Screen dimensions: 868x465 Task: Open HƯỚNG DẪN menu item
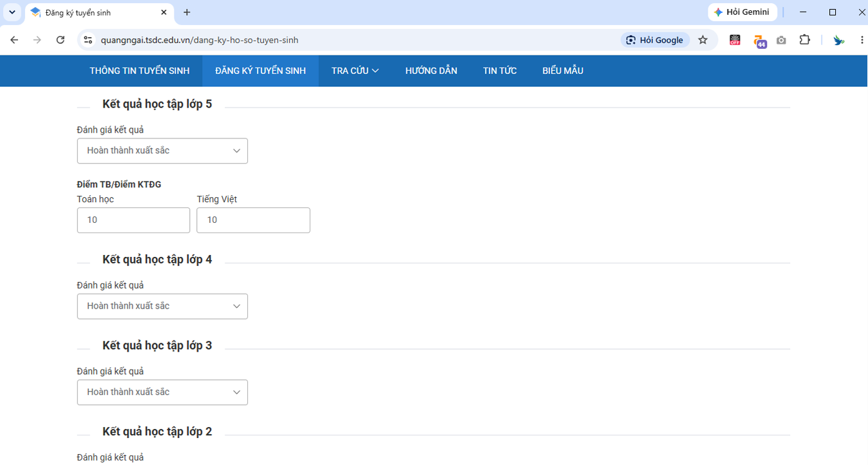click(x=431, y=71)
